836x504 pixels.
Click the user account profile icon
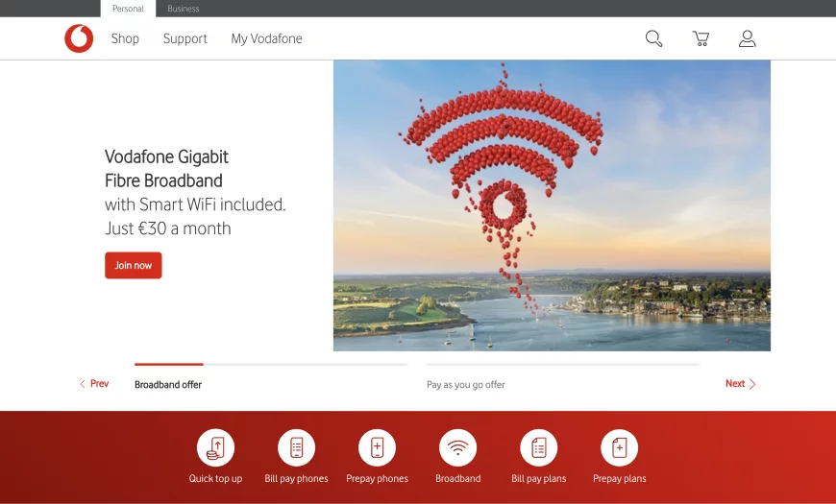[x=747, y=38]
